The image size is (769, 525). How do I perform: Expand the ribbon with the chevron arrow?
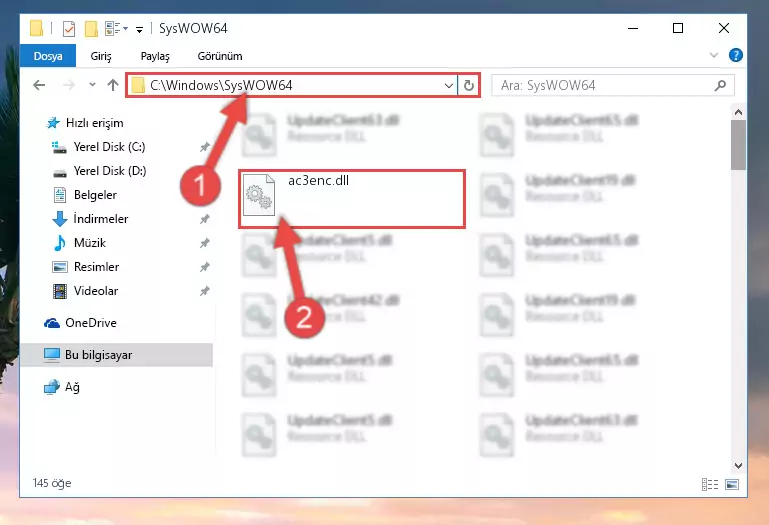click(714, 55)
